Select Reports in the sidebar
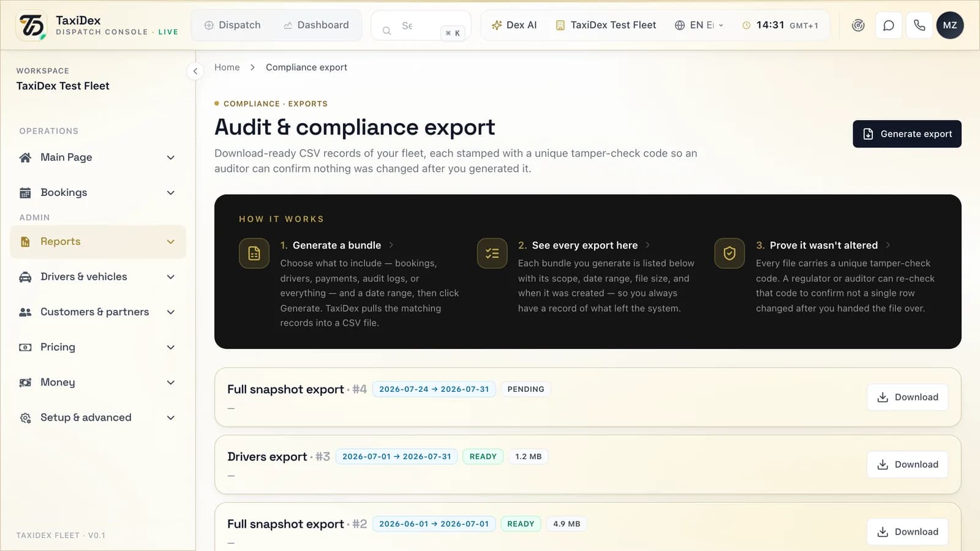Image resolution: width=980 pixels, height=551 pixels. [98, 242]
